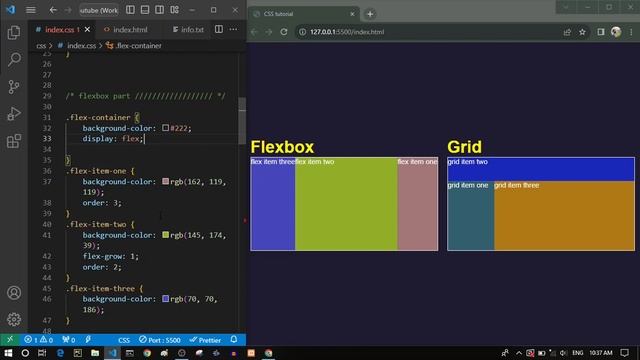Screen dimensions: 640x360
Task: Close the CSS tutorial Chrome tab
Action: 352,14
